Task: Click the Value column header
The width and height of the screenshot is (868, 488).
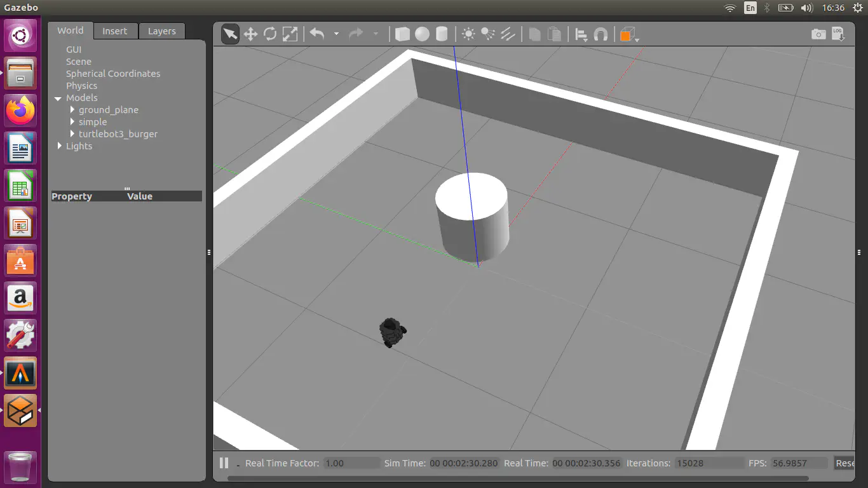Action: [x=140, y=196]
